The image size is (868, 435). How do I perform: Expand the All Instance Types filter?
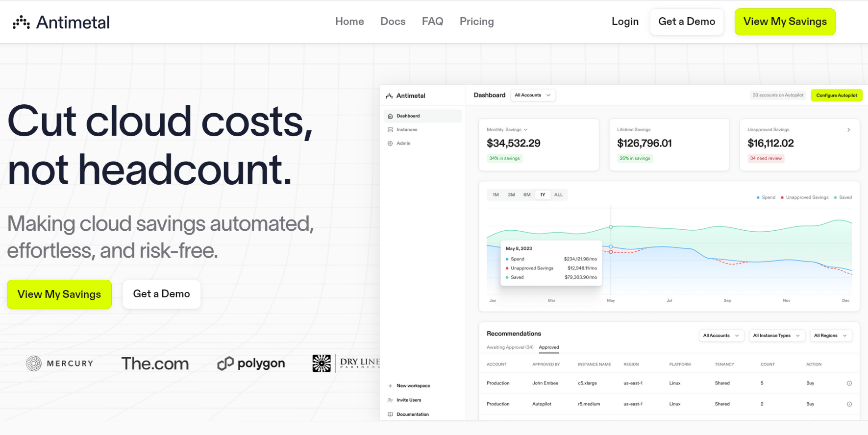point(776,336)
